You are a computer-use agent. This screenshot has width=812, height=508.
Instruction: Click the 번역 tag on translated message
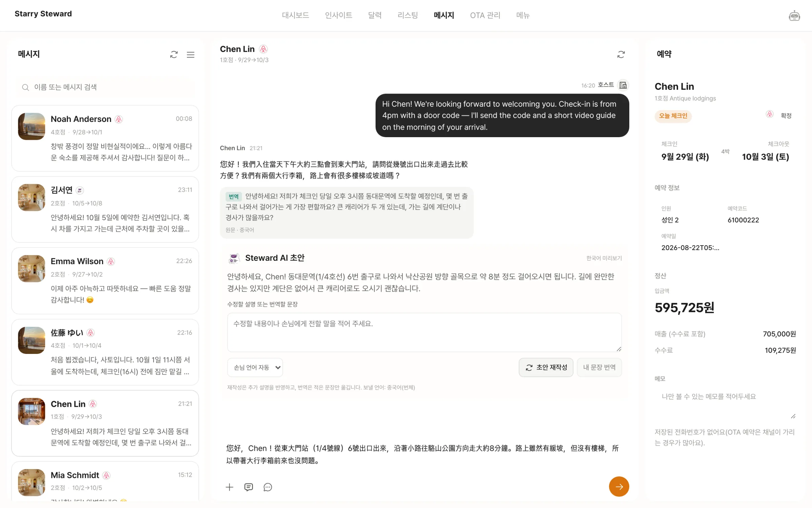tap(233, 196)
